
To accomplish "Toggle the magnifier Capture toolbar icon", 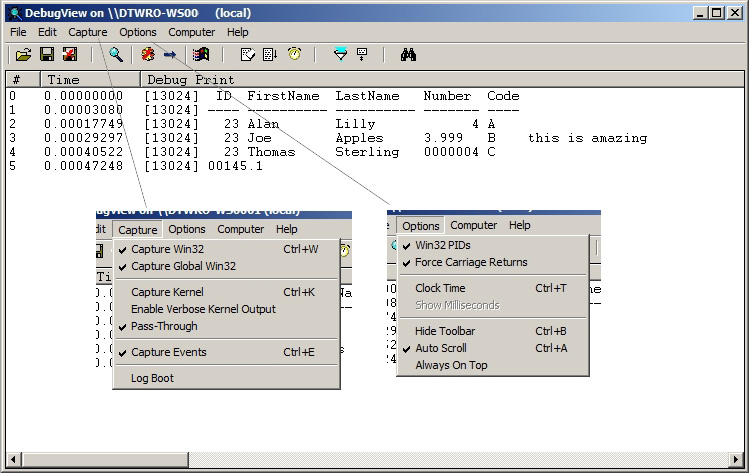I will (116, 54).
